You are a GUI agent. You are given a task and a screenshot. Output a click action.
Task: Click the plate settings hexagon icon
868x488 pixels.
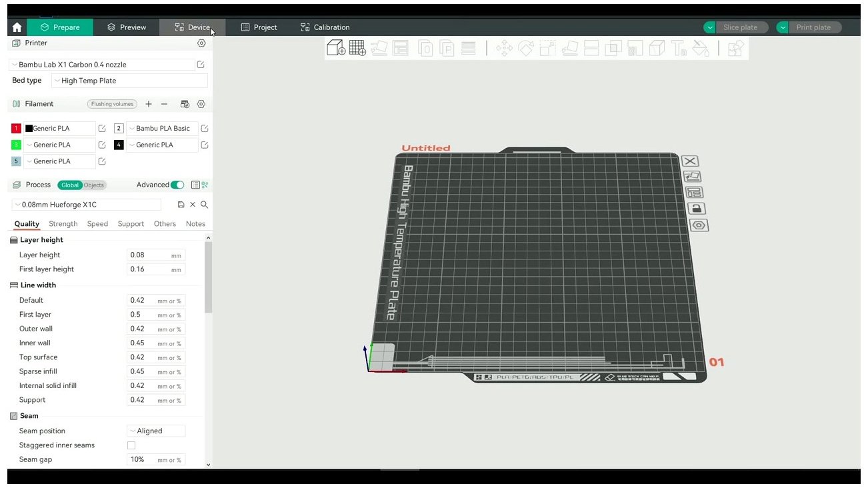pyautogui.click(x=699, y=225)
